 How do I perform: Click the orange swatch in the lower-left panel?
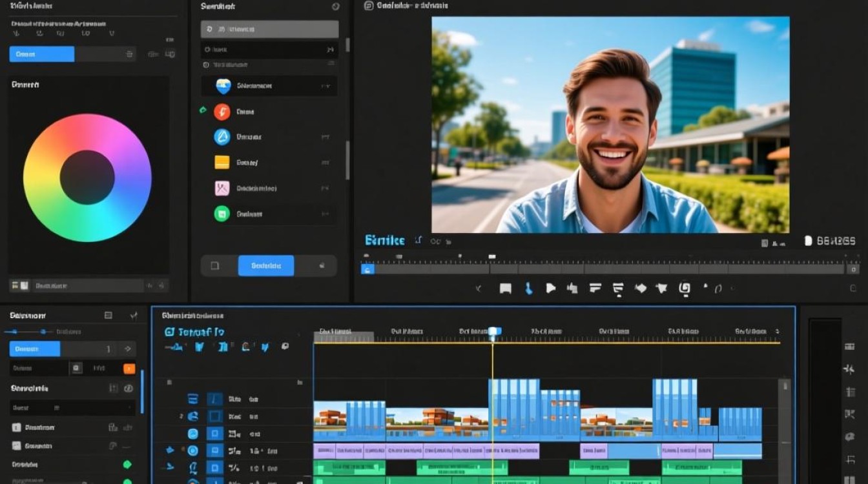click(x=129, y=368)
